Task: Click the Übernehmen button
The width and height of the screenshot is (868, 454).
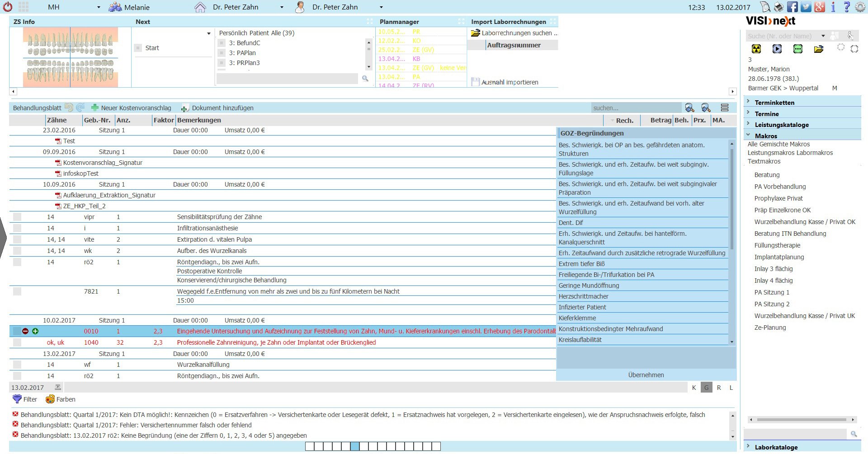Action: pyautogui.click(x=646, y=375)
